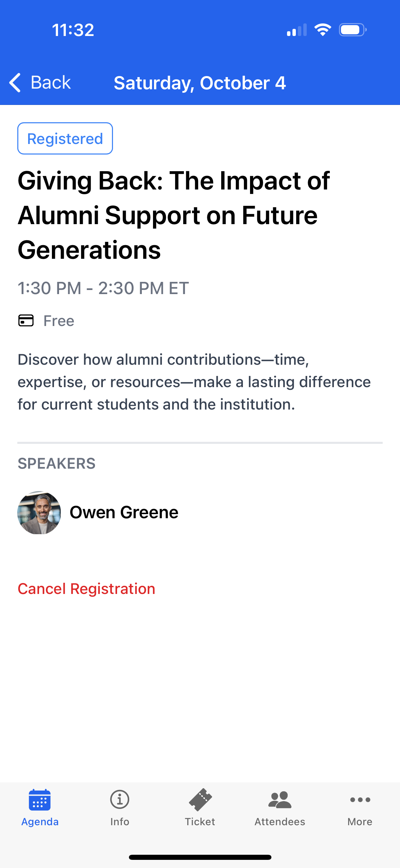
Task: Open Owen Greene's profile photo
Action: click(x=39, y=512)
